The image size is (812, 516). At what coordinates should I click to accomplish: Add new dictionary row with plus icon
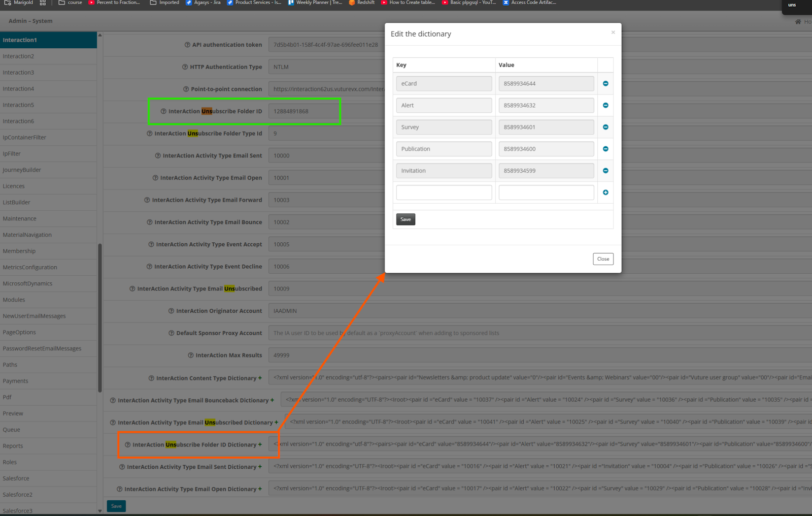pyautogui.click(x=605, y=192)
